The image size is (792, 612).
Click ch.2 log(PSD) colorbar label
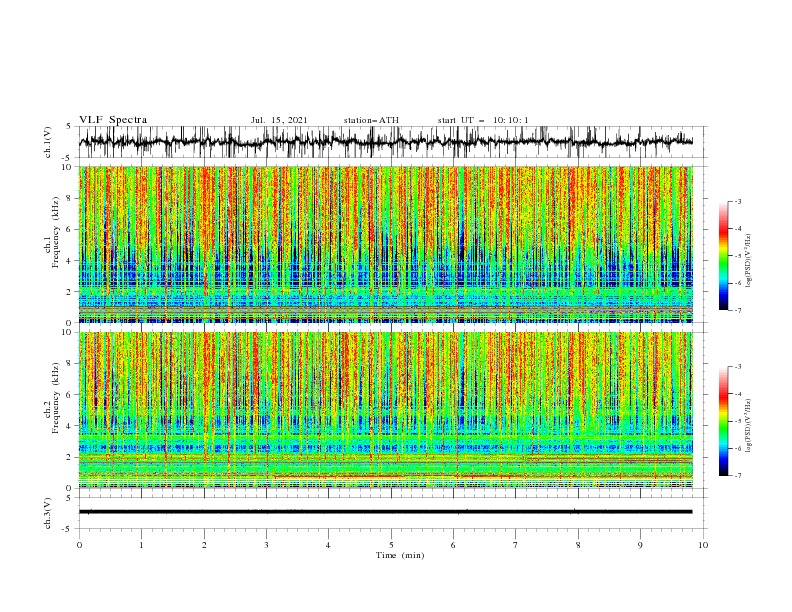tap(749, 426)
